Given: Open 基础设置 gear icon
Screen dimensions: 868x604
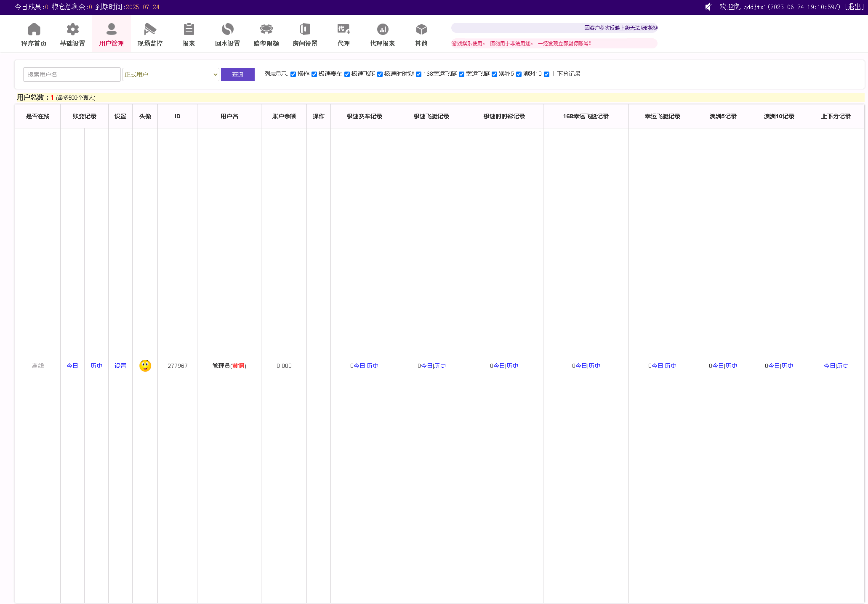Looking at the screenshot, I should click(72, 29).
